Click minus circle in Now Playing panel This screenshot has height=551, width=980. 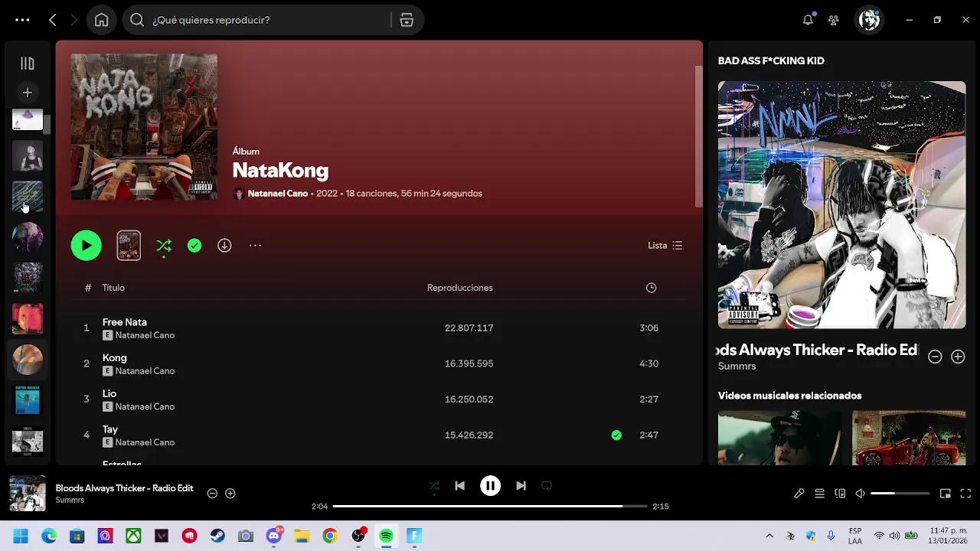click(935, 357)
